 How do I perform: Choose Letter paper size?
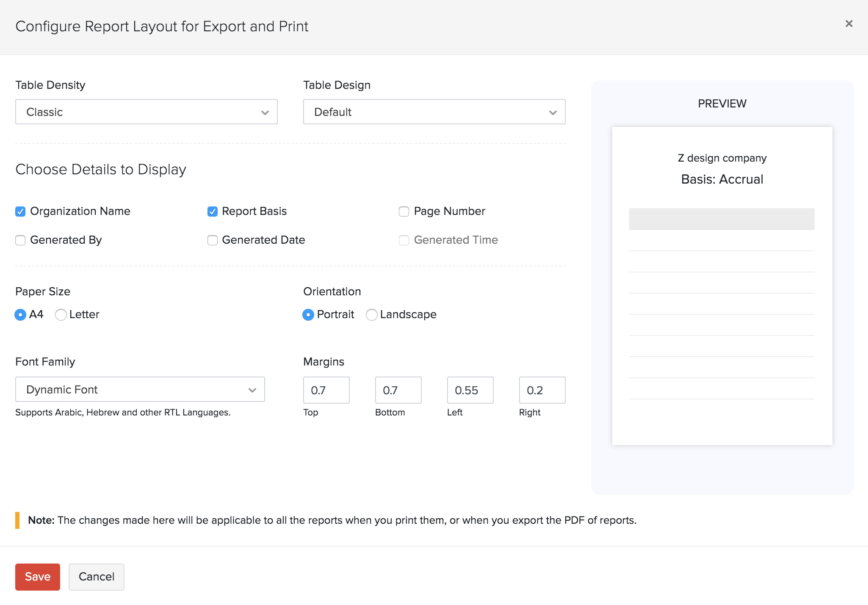point(61,315)
